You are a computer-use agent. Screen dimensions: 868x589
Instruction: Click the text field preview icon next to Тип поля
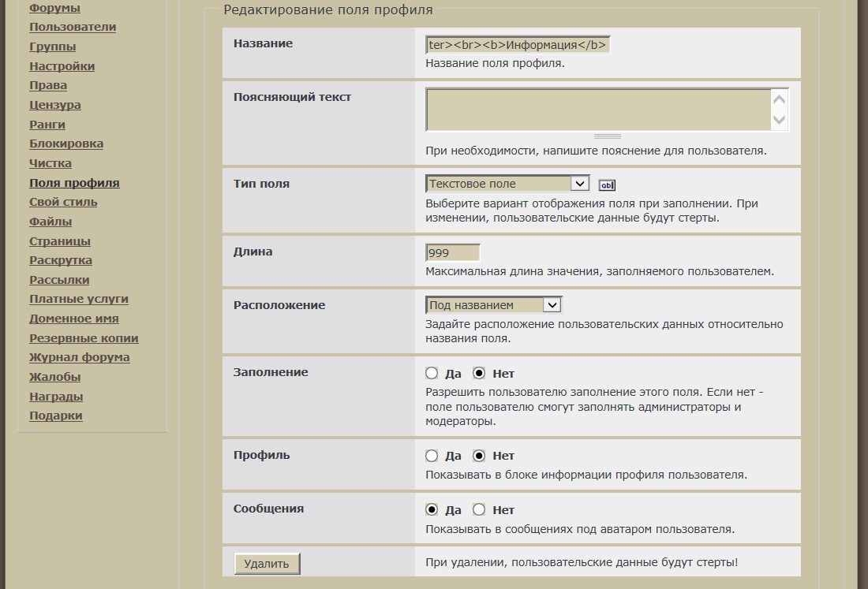(608, 185)
